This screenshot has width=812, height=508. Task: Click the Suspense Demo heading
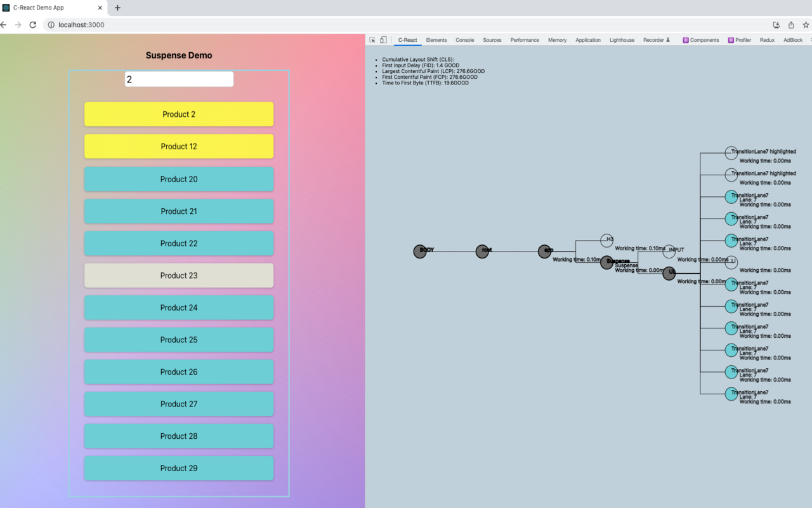tap(179, 55)
